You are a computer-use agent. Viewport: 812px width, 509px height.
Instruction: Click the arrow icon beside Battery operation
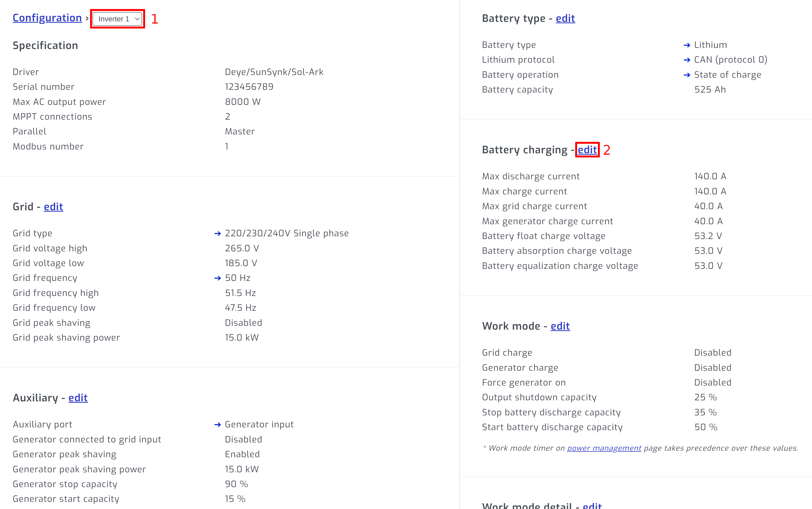687,75
